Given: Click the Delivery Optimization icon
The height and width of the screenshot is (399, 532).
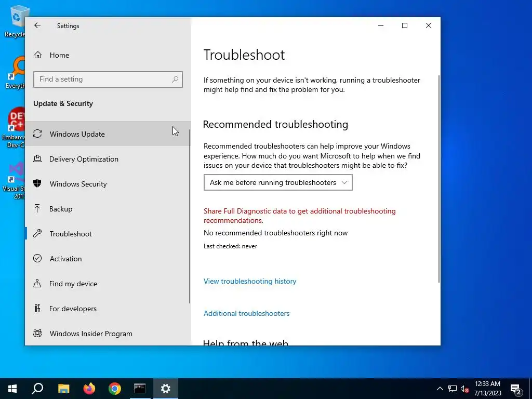Looking at the screenshot, I should click(x=37, y=158).
